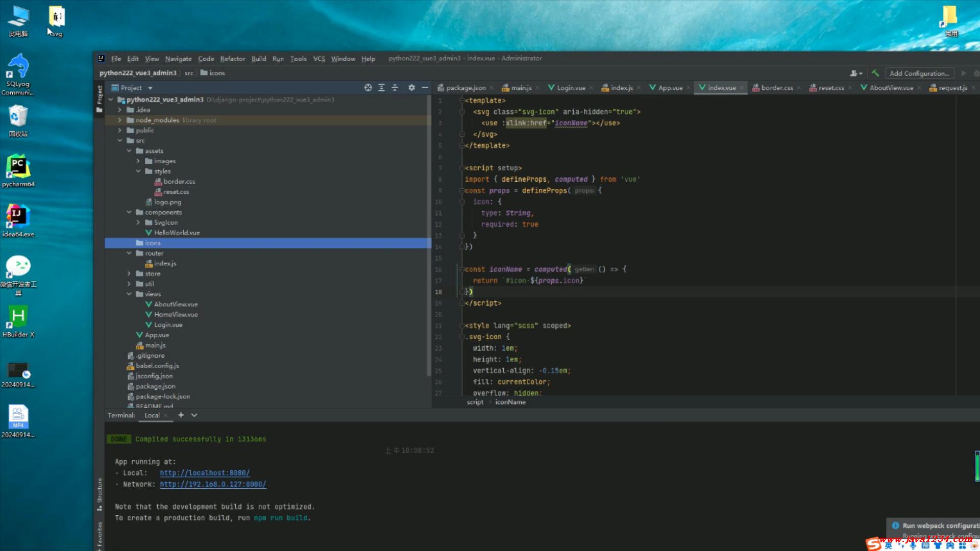Screen dimensions: 980x551
Task: Open the 此电脑 desktop icon
Action: click(18, 21)
